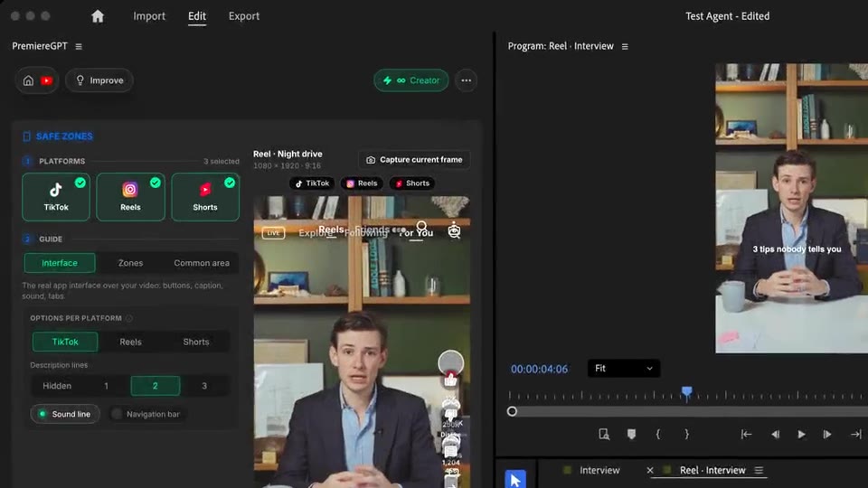This screenshot has height=488, width=868.
Task: Switch to the Export tab
Action: 243,16
